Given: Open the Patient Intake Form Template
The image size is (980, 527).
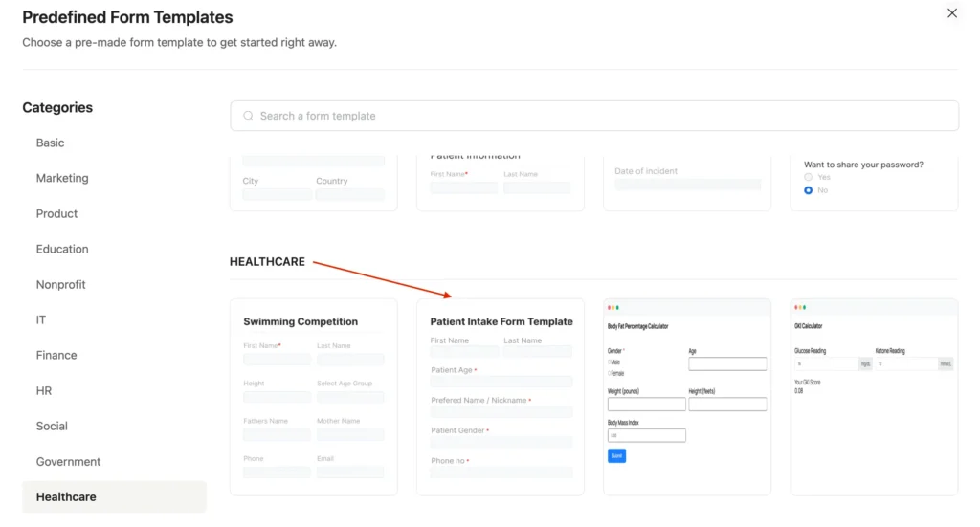Looking at the screenshot, I should pyautogui.click(x=501, y=397).
